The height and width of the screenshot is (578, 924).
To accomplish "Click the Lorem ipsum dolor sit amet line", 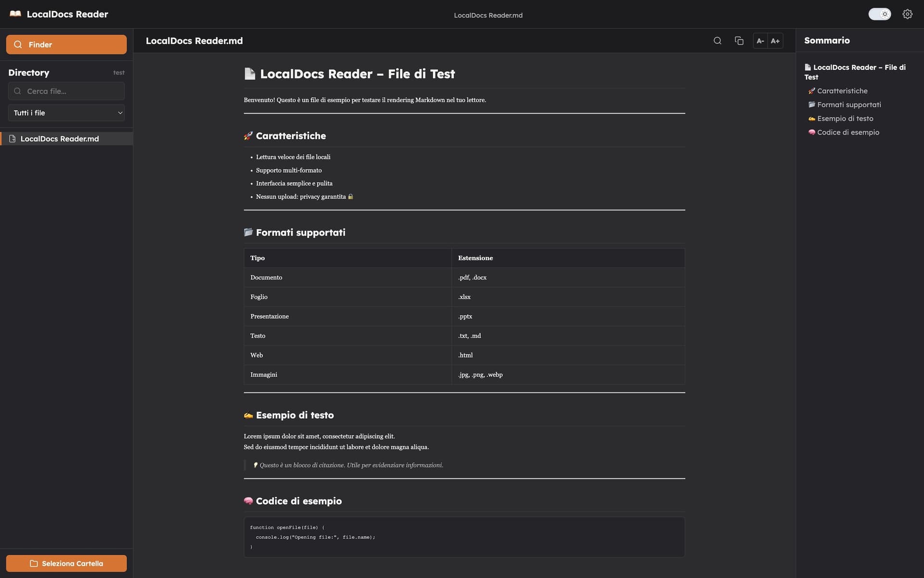I will [319, 436].
